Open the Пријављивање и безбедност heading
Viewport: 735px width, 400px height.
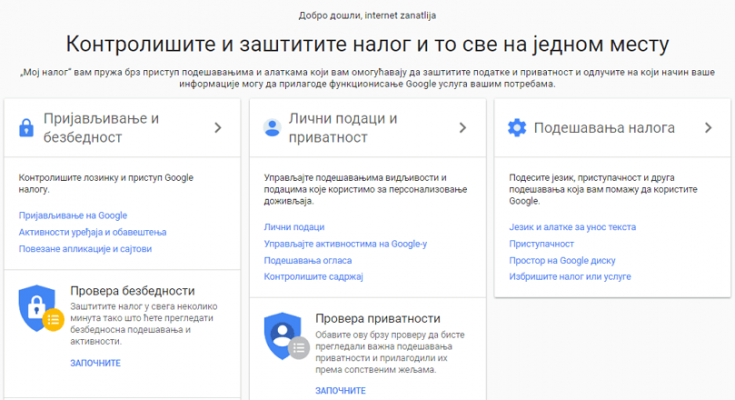(101, 128)
